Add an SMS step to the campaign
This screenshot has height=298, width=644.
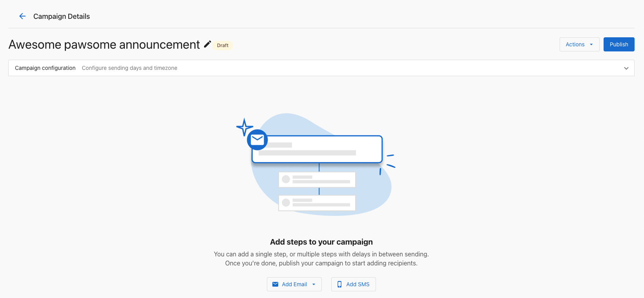coord(353,284)
